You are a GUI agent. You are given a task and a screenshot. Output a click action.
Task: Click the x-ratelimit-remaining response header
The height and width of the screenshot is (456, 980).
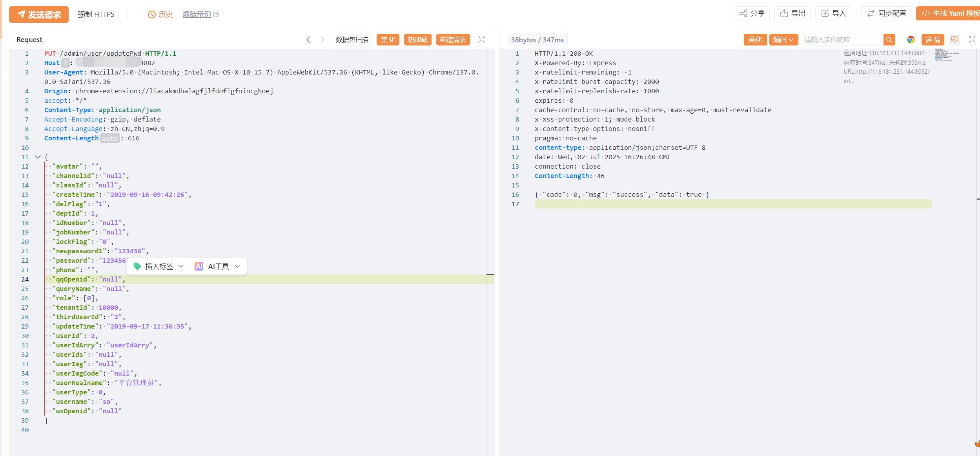tap(583, 72)
